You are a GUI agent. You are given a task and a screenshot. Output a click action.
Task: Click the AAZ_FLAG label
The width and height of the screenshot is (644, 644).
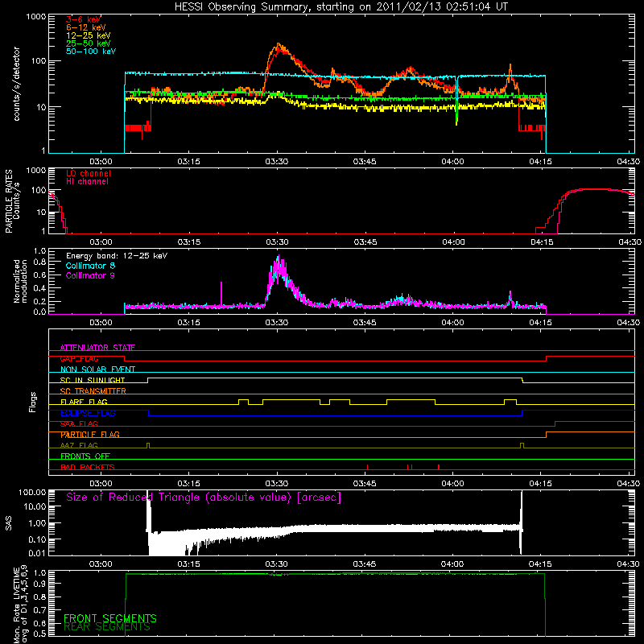coord(79,445)
